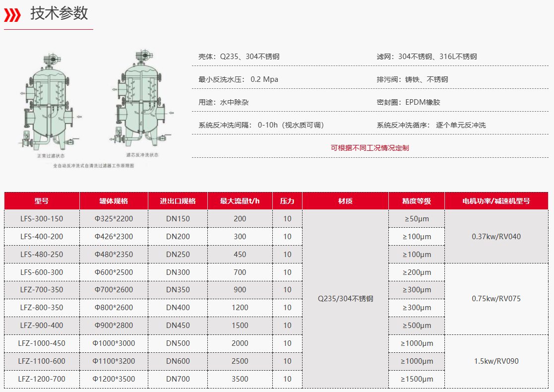This screenshot has height=392, width=554.
Task: Select the DN700 port specification cell
Action: (177, 379)
